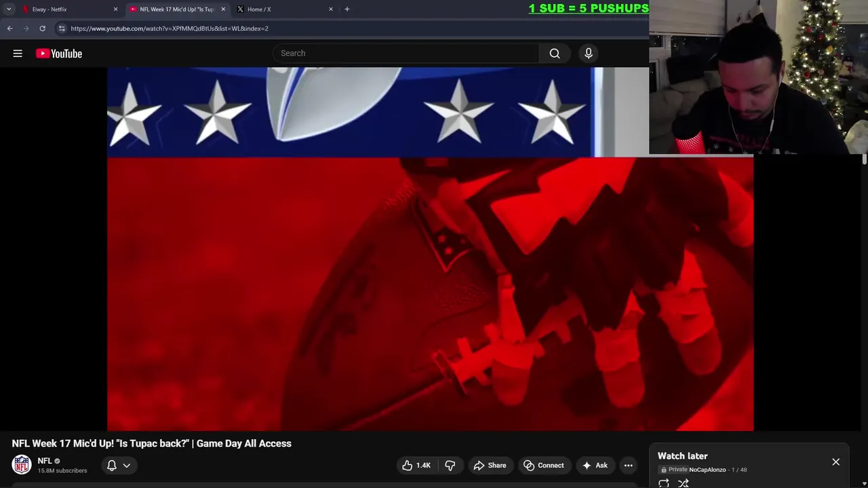Type in the YouTube Search field
Screen dimensions: 868x488
coord(406,54)
